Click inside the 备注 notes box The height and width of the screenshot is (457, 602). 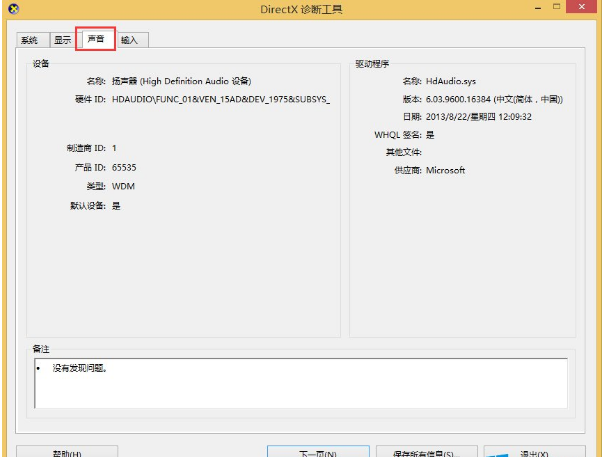pyautogui.click(x=301, y=383)
